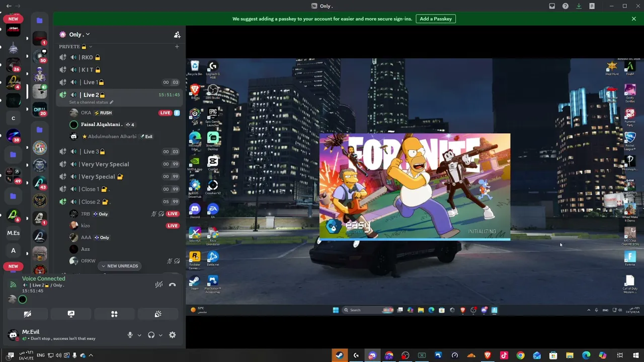The width and height of the screenshot is (644, 362).
Task: Open the server with the 26 badge
Action: click(x=13, y=65)
